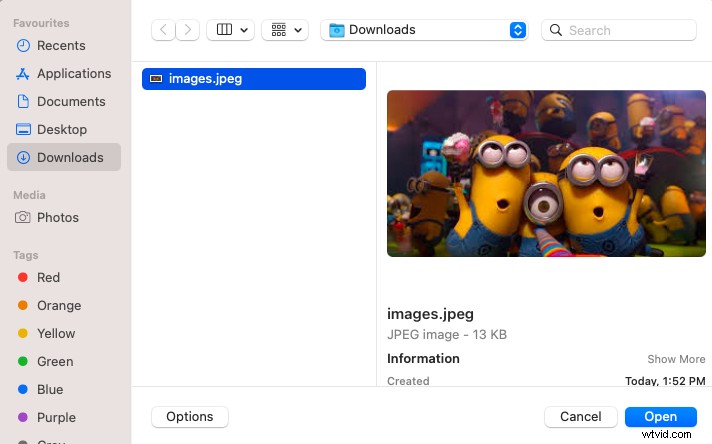712x444 pixels.
Task: Click the Recents clock icon
Action: pos(23,45)
